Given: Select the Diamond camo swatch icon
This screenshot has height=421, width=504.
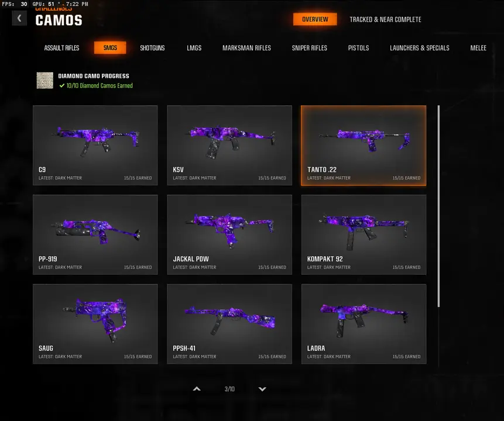Looking at the screenshot, I should coord(45,80).
